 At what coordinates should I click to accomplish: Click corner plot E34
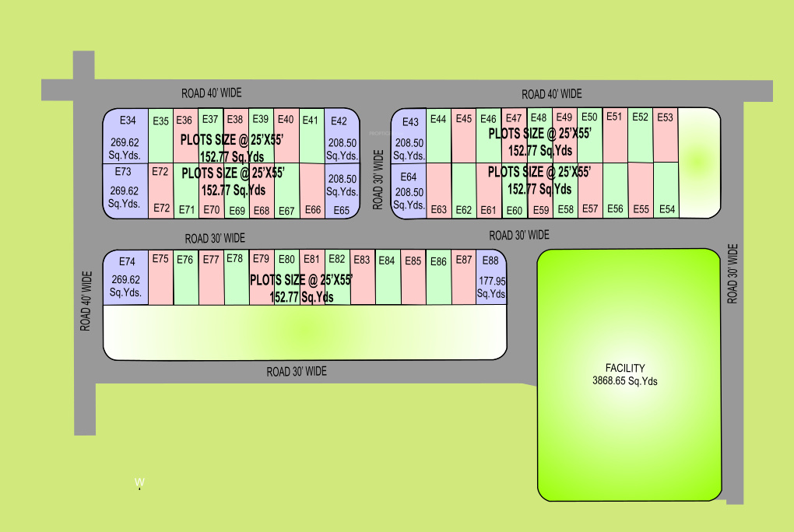click(125, 135)
